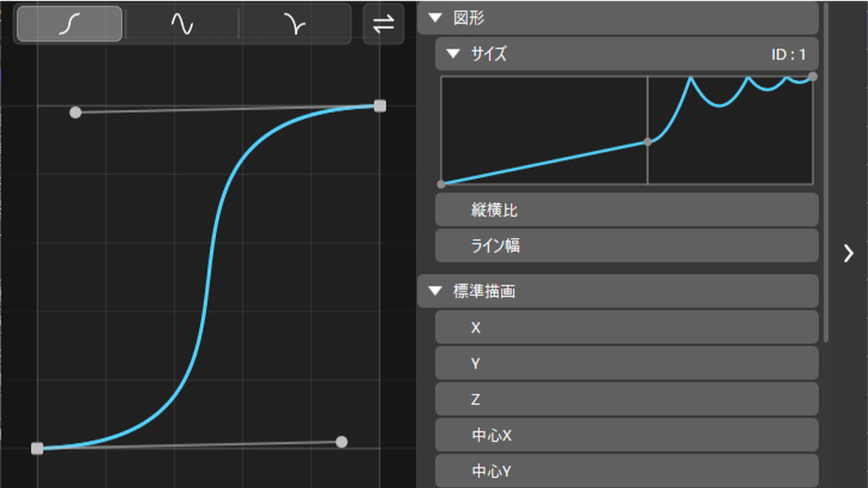Select the S-curve easing mode icon
The width and height of the screenshot is (868, 488).
70,24
